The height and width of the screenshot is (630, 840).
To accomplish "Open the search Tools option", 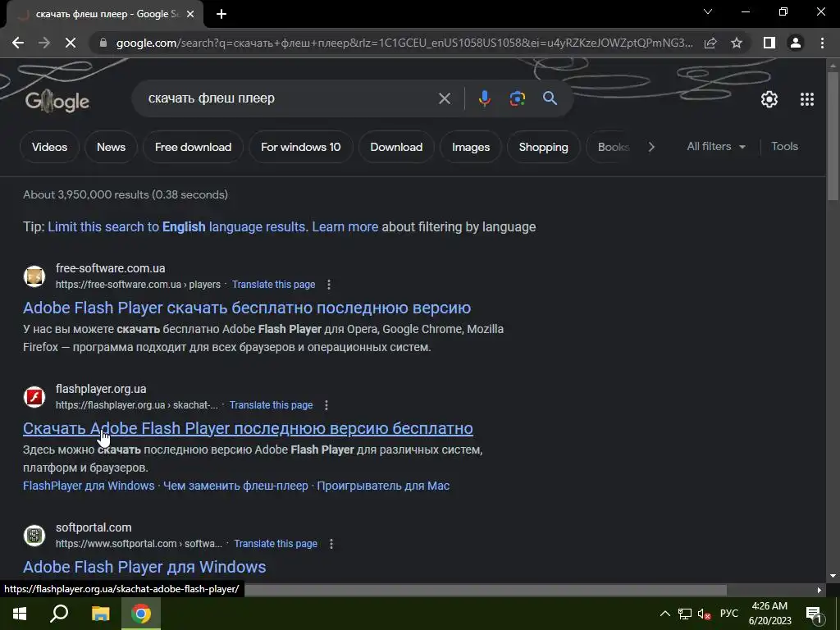I will click(x=784, y=146).
